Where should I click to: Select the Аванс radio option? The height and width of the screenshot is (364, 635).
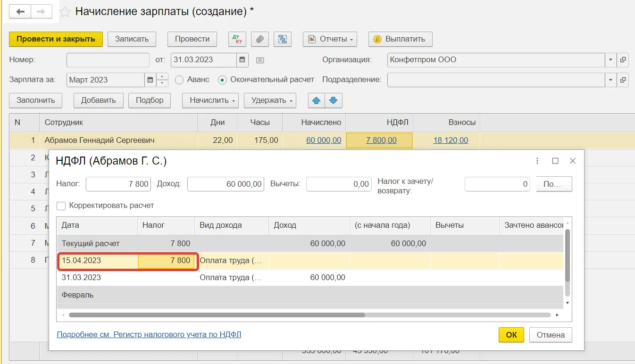(x=179, y=80)
